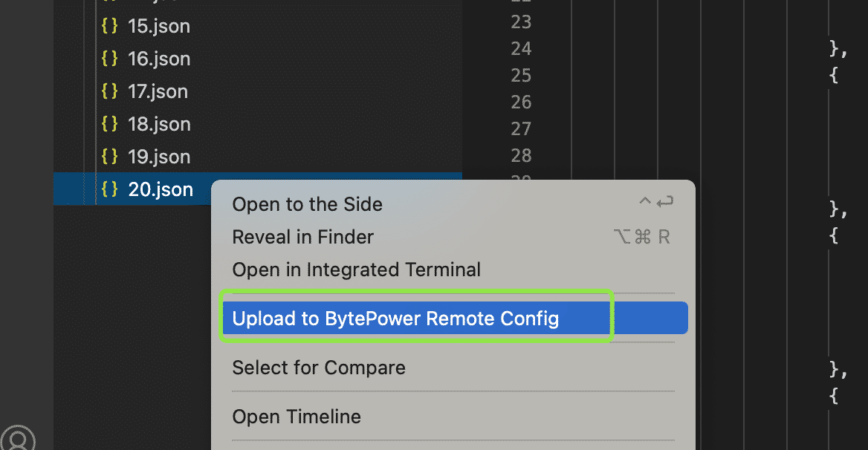Open the Accounts icon in activity bar
Screen dimensions: 868x450
19,439
